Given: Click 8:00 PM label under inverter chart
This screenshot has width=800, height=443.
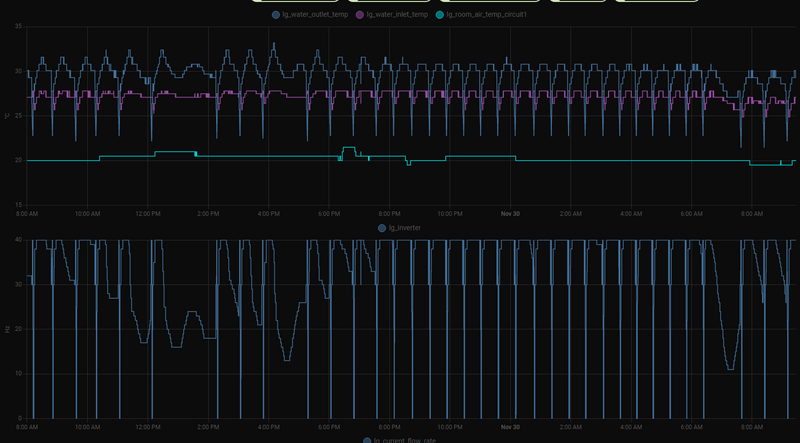Looking at the screenshot, I should coord(389,427).
